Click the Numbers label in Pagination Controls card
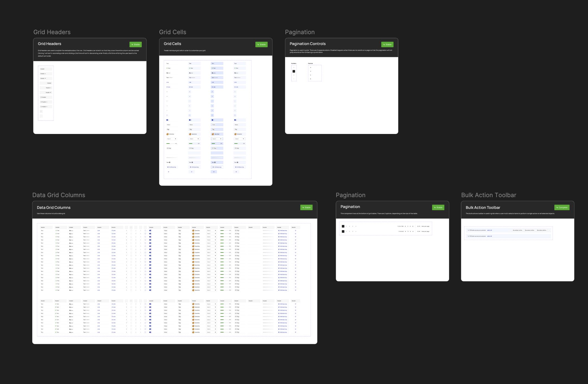The width and height of the screenshot is (588, 384). pos(294,63)
